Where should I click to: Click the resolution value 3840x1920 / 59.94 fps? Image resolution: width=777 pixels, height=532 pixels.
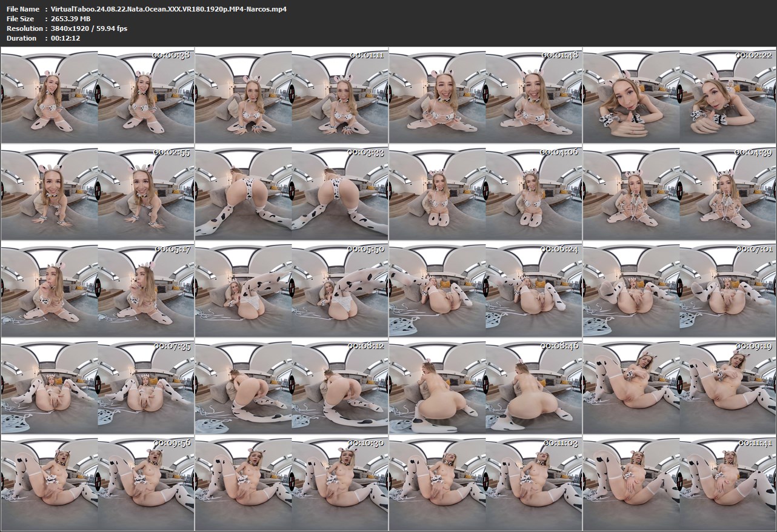tap(90, 28)
